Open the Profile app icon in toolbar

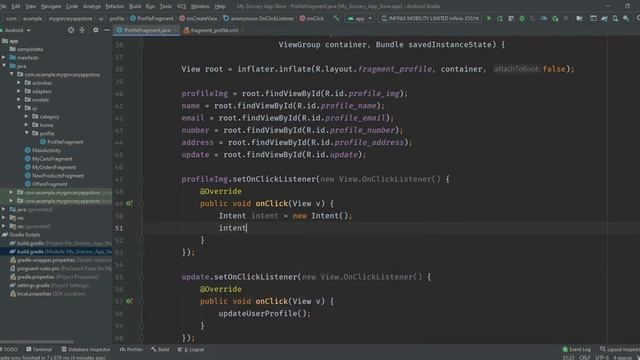point(544,18)
